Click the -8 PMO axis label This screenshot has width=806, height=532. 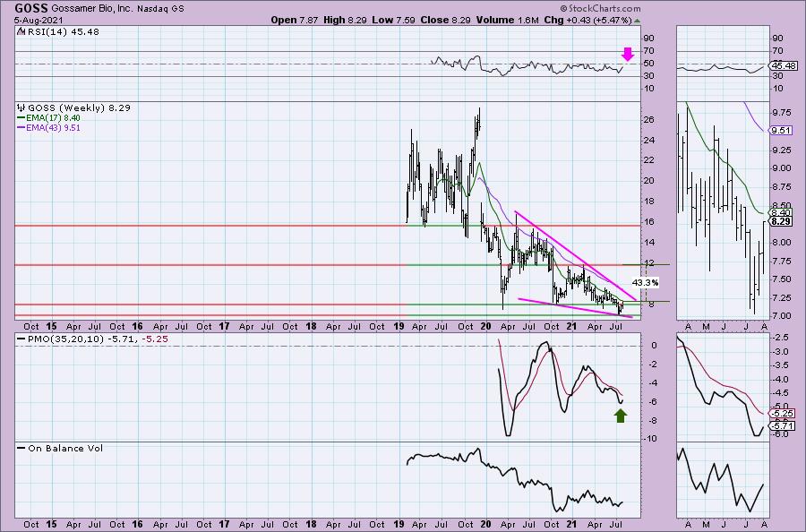pyautogui.click(x=653, y=420)
